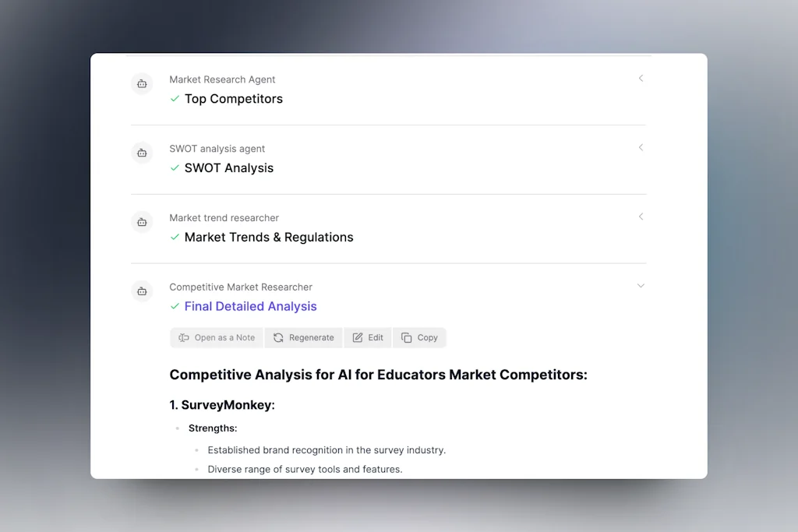
Task: Select the Top Competitors entry
Action: pos(233,99)
